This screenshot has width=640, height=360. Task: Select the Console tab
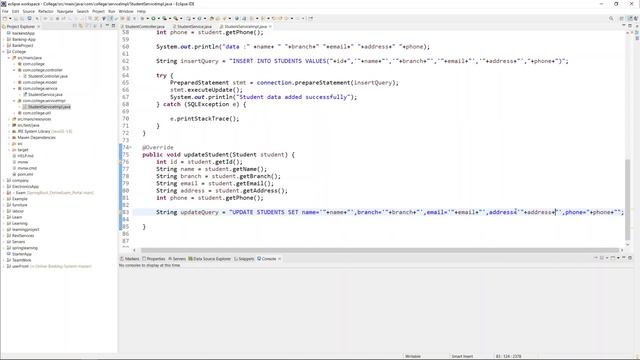pos(267,259)
